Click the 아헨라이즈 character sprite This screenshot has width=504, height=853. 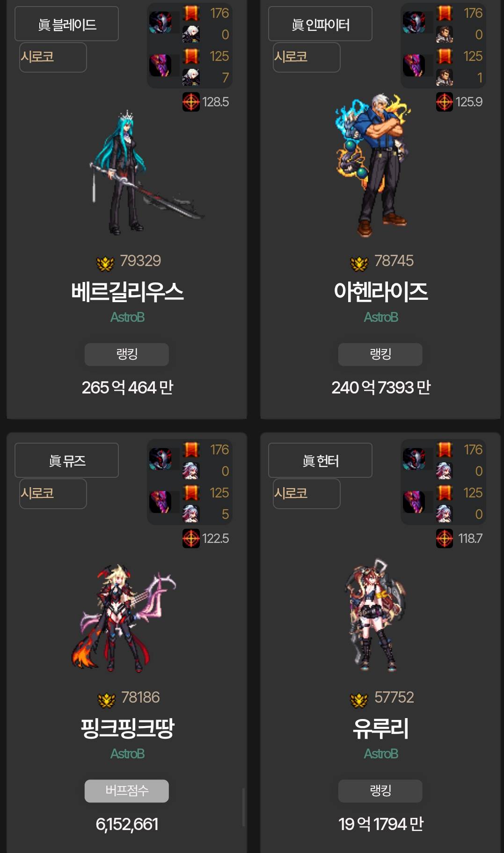tap(372, 164)
